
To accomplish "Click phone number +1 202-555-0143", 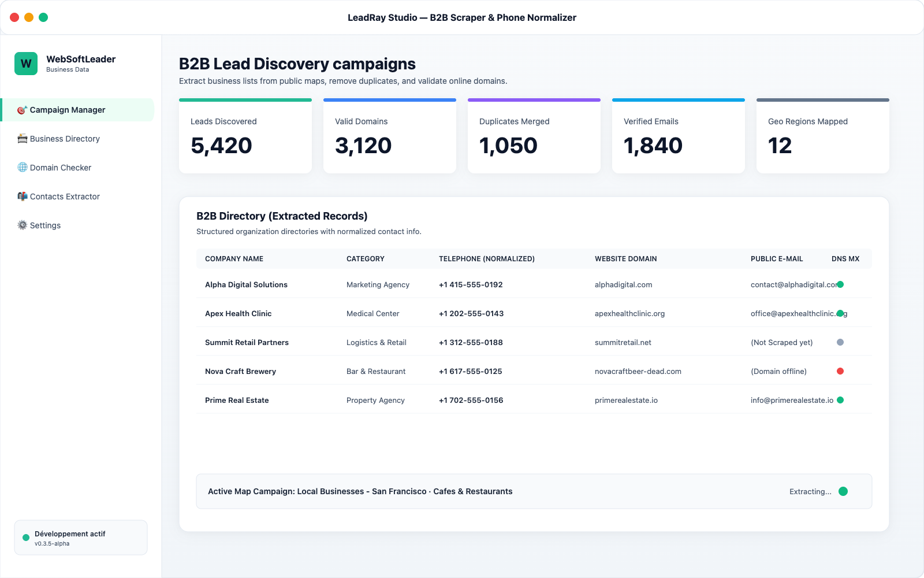I will 471,313.
